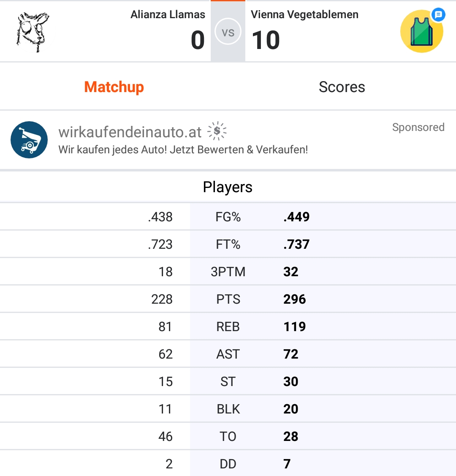This screenshot has height=476, width=456.
Task: Select the Players section header
Action: [x=228, y=187]
